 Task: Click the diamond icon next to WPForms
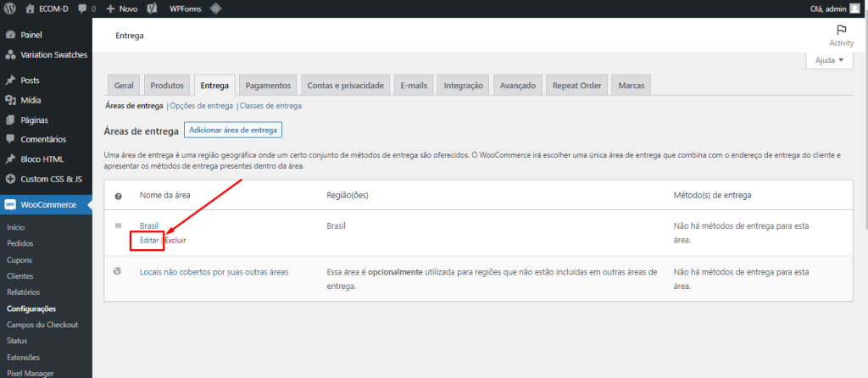216,8
